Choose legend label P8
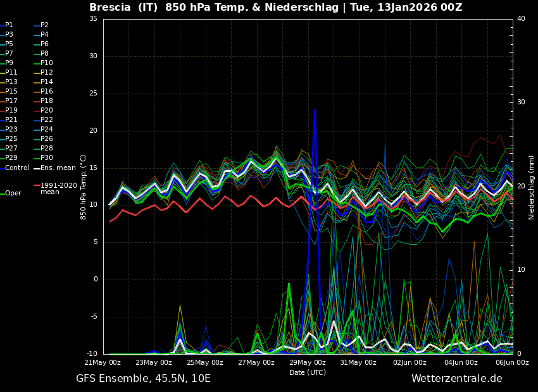This screenshot has width=538, height=392. (x=44, y=54)
